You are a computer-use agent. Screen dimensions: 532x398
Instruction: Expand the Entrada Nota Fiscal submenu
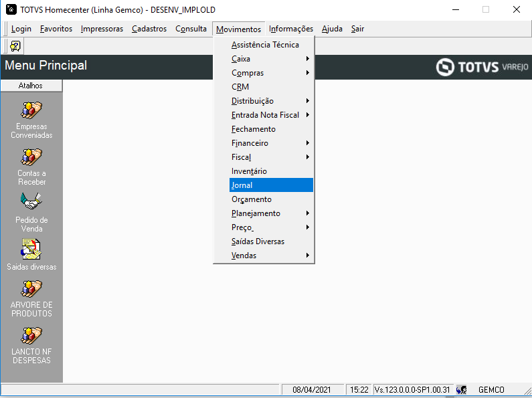[271, 115]
